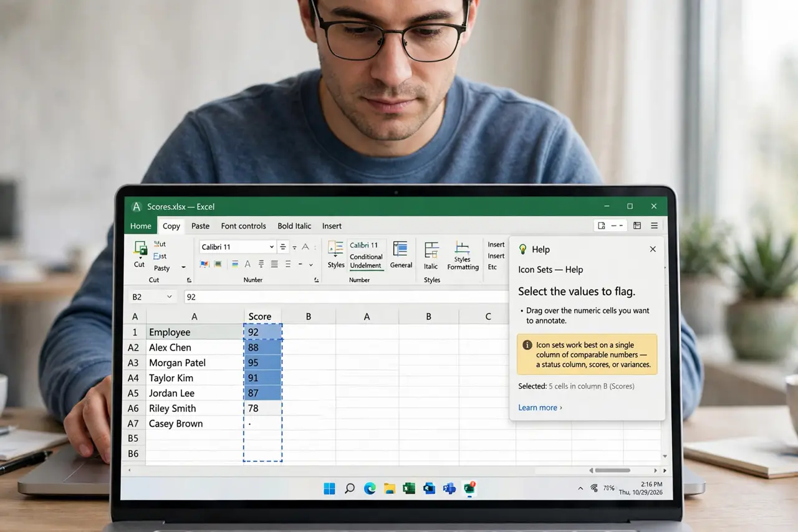Image resolution: width=798 pixels, height=532 pixels.
Task: Click the letter A font color icon in lower row
Action: (248, 264)
